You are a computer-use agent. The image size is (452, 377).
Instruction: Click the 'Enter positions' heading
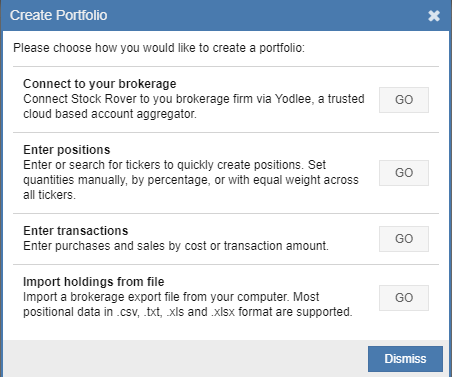67,150
